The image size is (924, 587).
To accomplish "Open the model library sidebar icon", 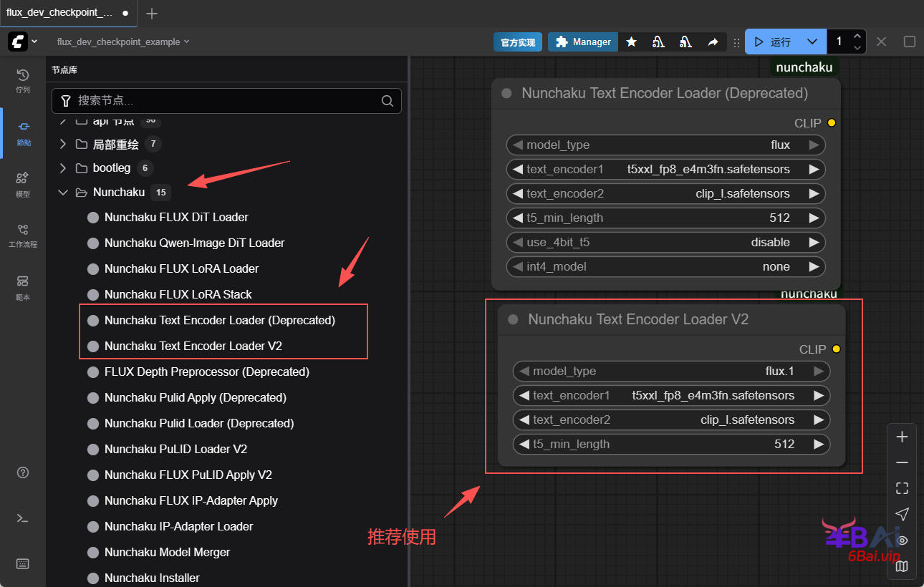I will 23,183.
